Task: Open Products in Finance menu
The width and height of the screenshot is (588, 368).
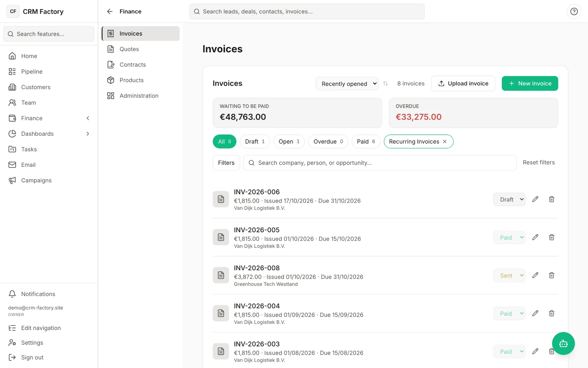Action: [141, 80]
